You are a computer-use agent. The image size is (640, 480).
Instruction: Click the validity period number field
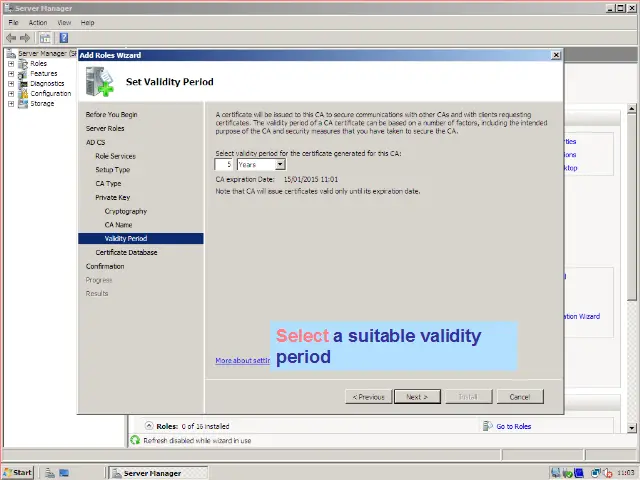(x=223, y=164)
